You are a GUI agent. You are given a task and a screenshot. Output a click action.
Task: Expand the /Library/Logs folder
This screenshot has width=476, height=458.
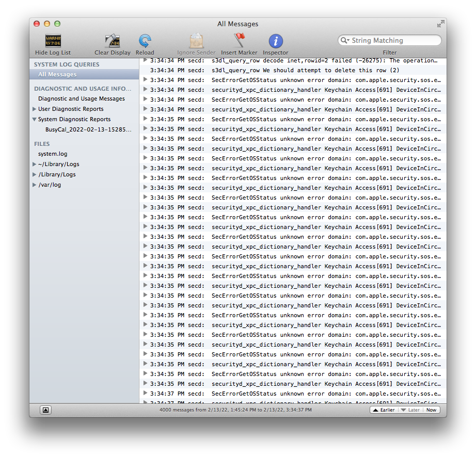tap(34, 174)
